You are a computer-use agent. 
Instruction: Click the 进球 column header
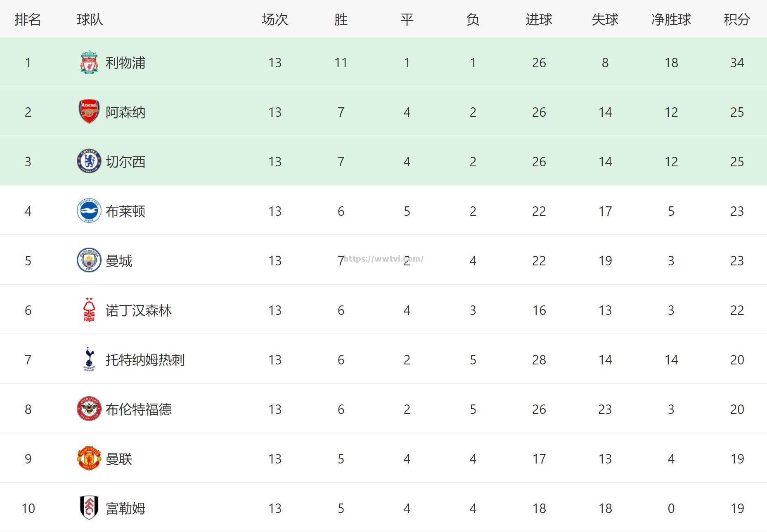(539, 19)
